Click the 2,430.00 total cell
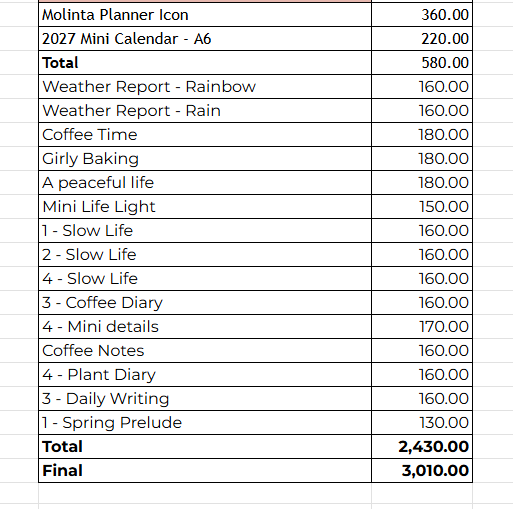 coord(422,447)
